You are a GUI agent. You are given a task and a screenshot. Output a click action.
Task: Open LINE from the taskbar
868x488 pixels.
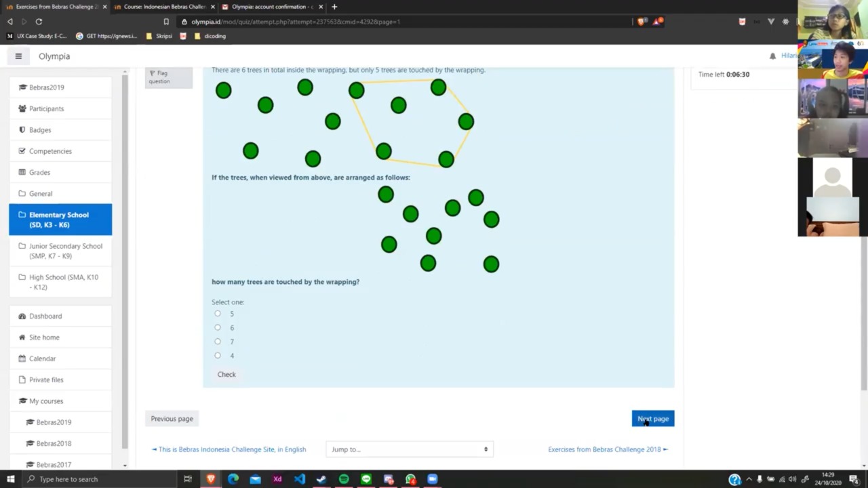[366, 479]
